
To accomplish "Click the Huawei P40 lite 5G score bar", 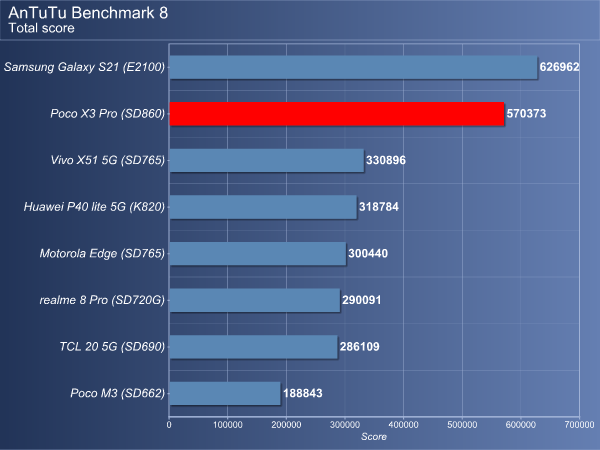I will coord(263,207).
